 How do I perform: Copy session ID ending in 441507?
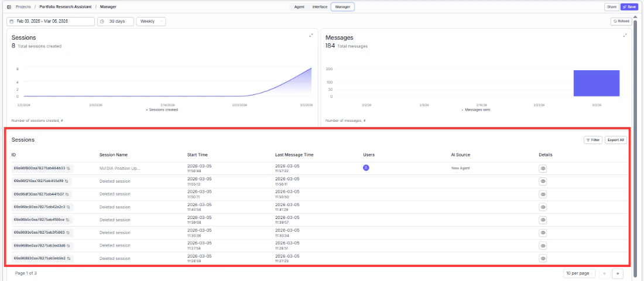point(67,194)
